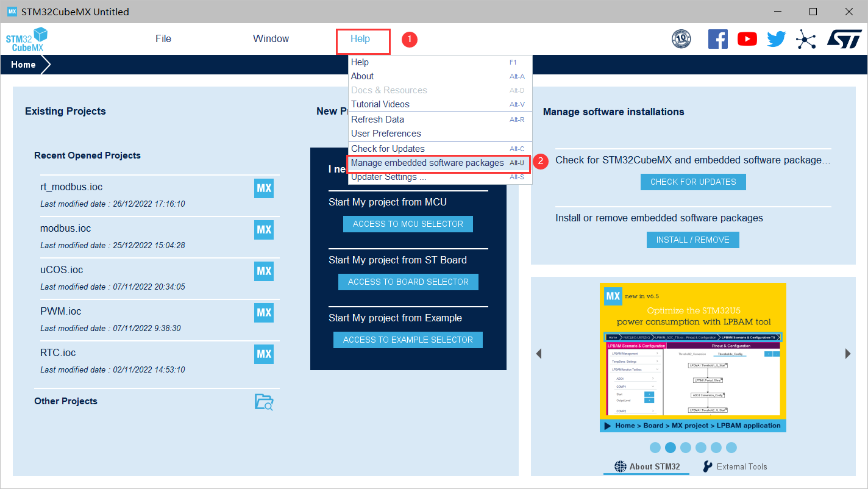
Task: Click the INSTALL / REMOVE button
Action: click(693, 240)
